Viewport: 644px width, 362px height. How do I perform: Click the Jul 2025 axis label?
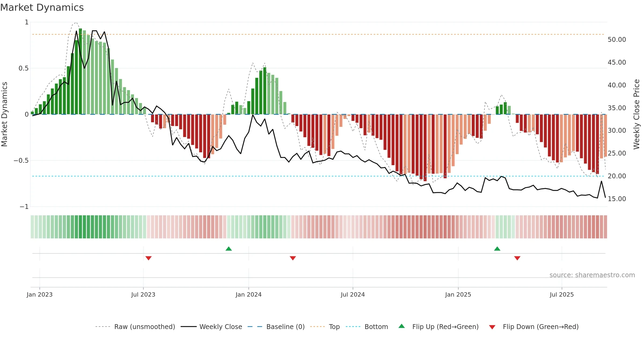tap(562, 294)
